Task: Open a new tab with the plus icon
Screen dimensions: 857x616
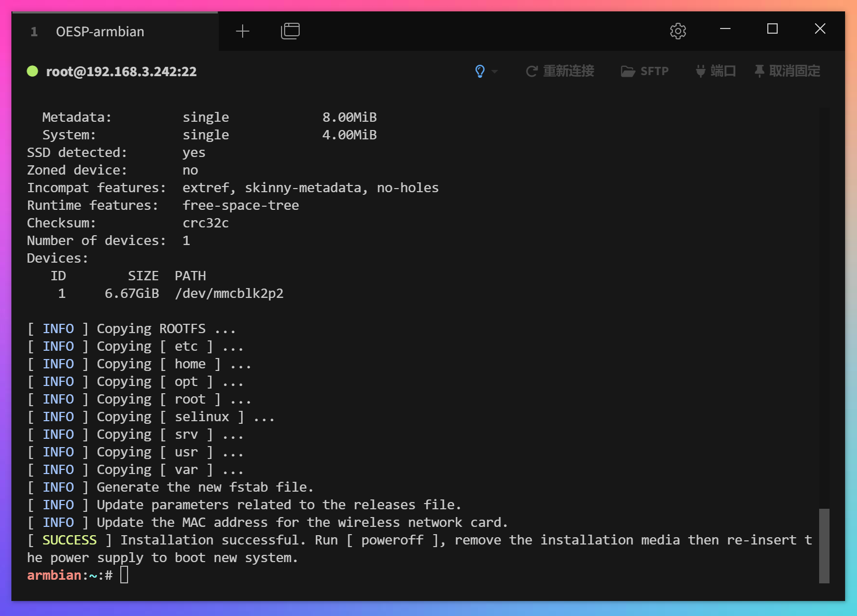Action: coord(242,32)
